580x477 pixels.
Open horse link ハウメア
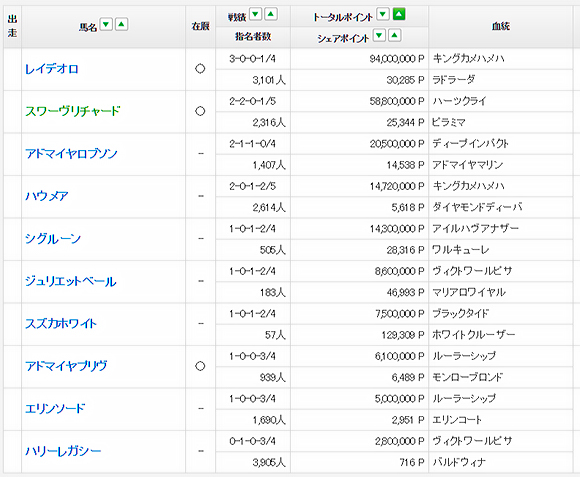click(47, 196)
